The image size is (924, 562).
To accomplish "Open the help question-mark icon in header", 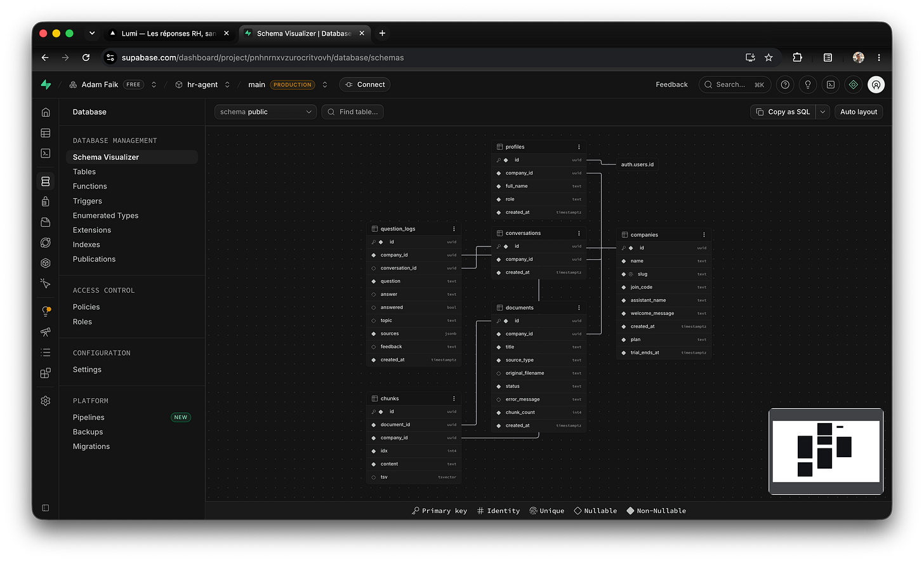I will click(785, 84).
